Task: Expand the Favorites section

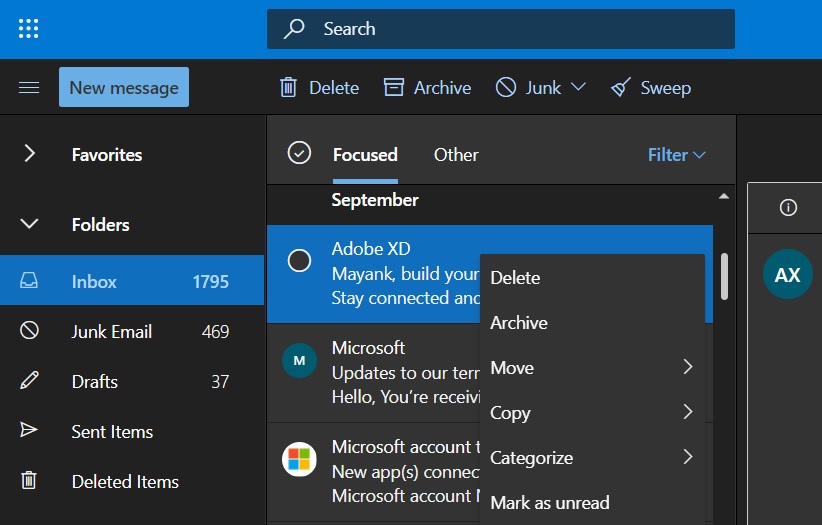Action: [29, 154]
